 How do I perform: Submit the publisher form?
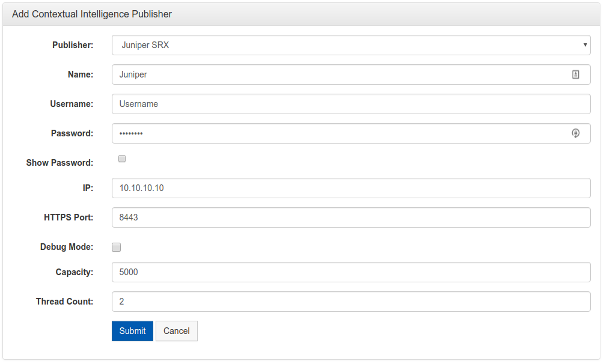click(132, 331)
